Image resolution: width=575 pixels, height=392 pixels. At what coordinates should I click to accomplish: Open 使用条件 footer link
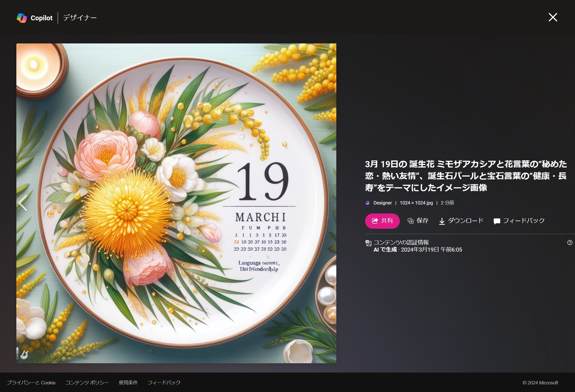coord(128,383)
